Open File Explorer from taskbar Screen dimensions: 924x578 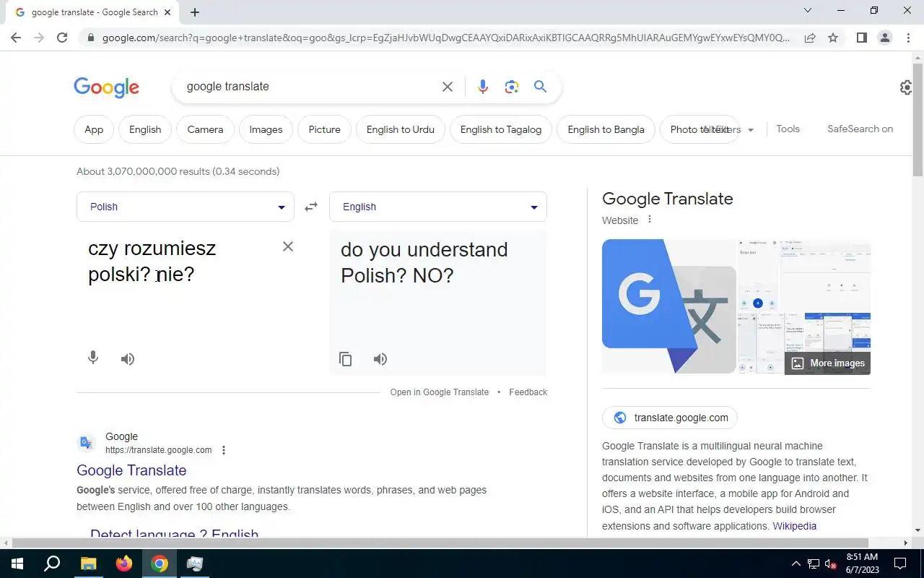point(88,564)
